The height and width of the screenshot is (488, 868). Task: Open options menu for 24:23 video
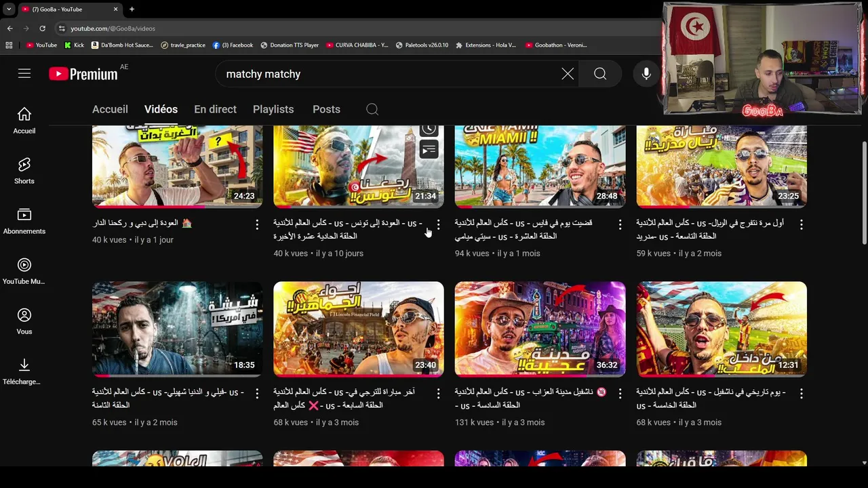point(256,224)
